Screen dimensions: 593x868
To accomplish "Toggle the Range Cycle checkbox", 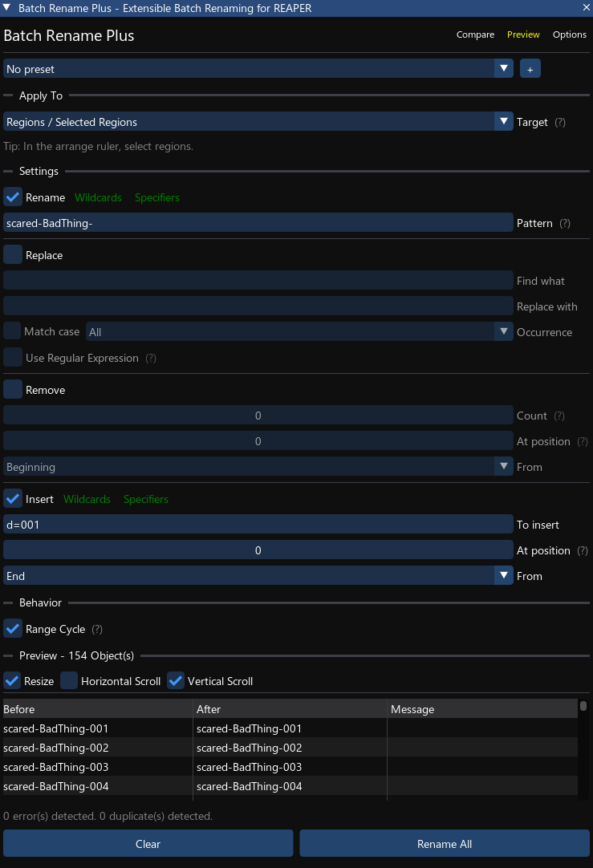I will [13, 629].
